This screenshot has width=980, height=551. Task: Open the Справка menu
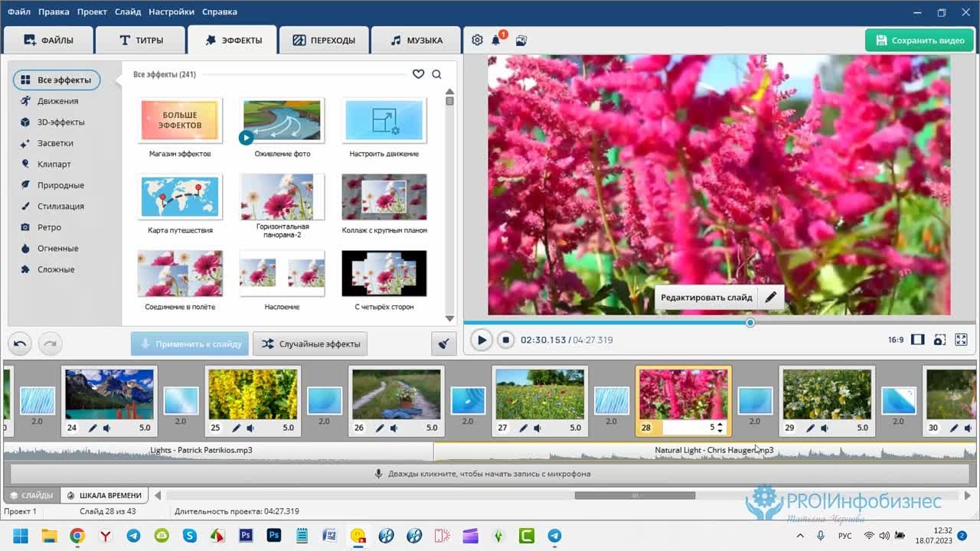pos(220,12)
